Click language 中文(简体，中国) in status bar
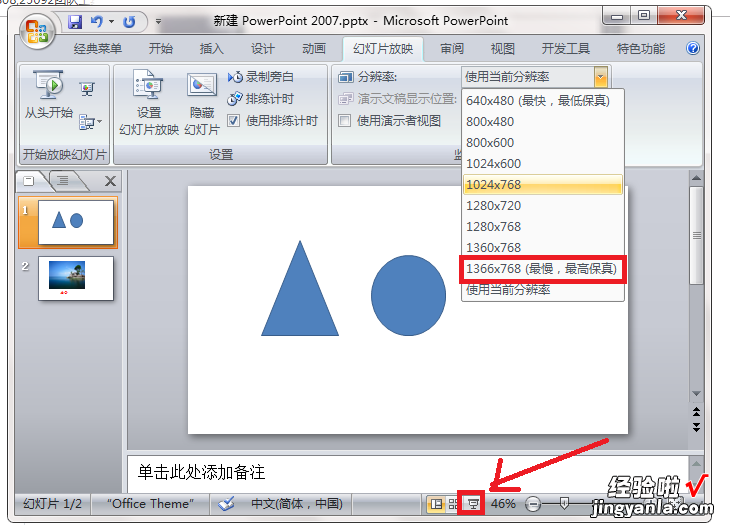The image size is (730, 525). tap(297, 504)
